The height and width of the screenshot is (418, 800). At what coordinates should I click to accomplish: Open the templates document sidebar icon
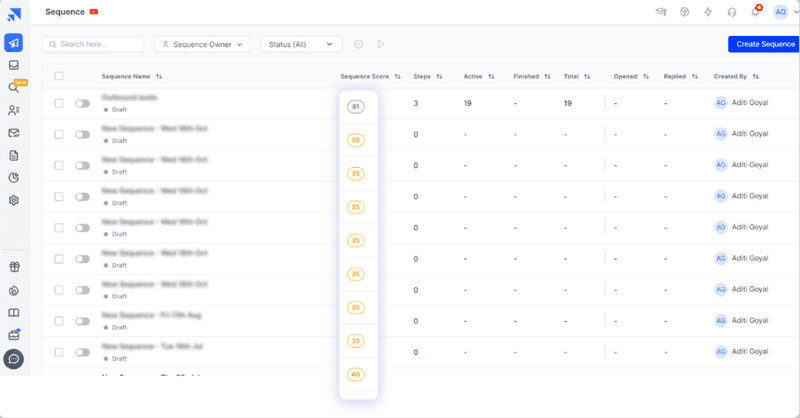[14, 156]
